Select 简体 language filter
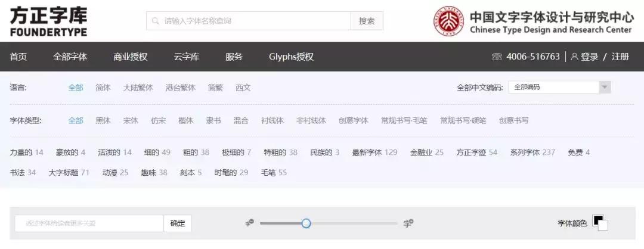644x249 pixels. click(x=103, y=88)
